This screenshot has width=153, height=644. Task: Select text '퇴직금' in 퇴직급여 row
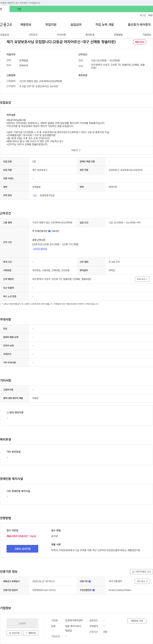pyautogui.click(x=112, y=270)
